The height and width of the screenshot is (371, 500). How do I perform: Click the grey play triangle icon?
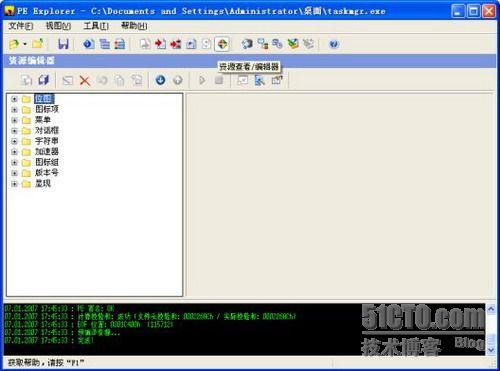(202, 80)
